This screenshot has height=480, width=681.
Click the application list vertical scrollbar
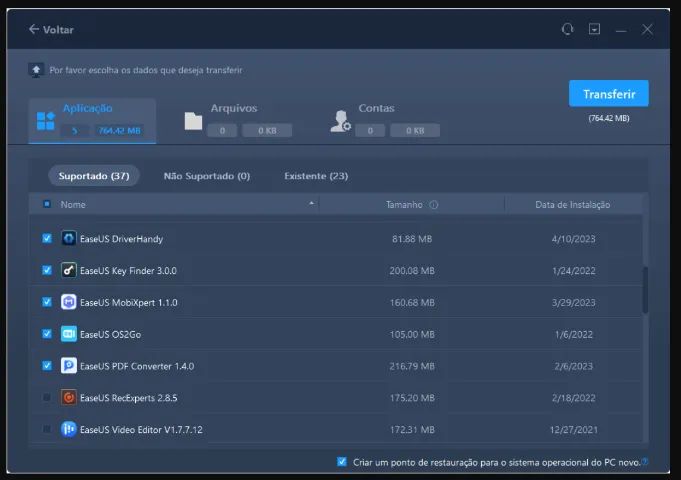[x=645, y=290]
